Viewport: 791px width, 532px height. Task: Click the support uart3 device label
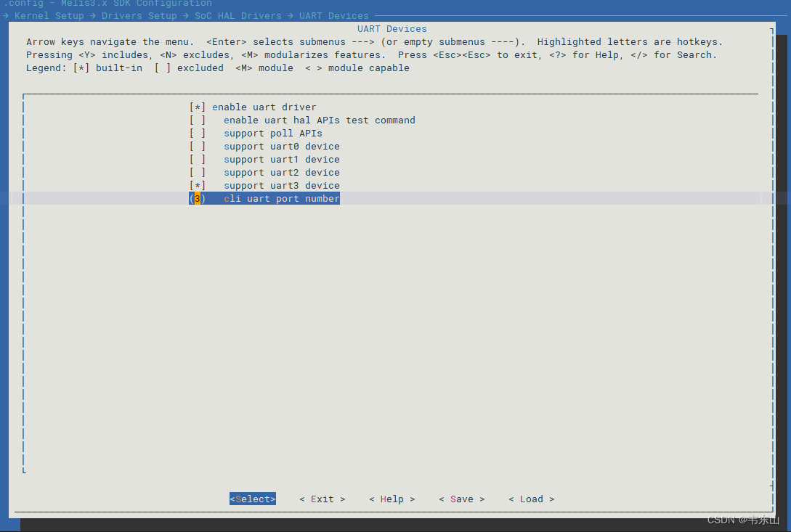(282, 186)
